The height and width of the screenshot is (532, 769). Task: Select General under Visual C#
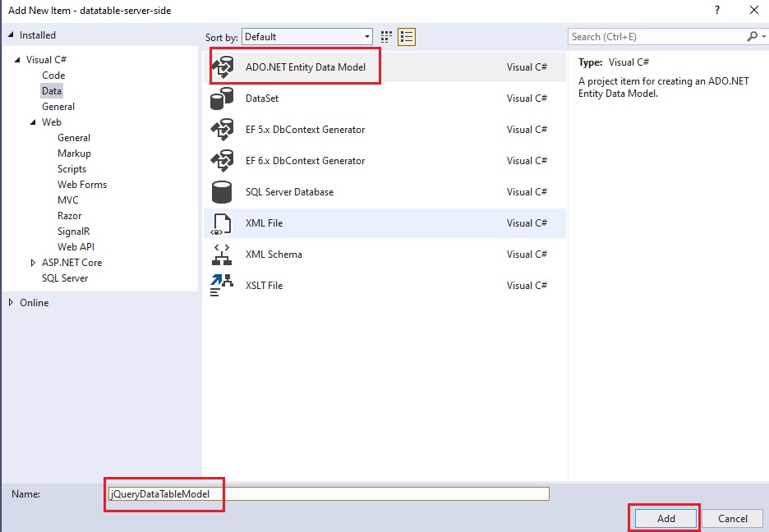[x=58, y=107]
